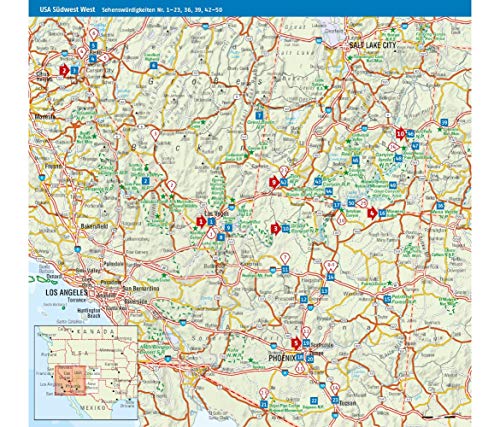Screen dimensions: 500x427
Task: Click red arrow marker 10 in Utah
Action: (400, 134)
